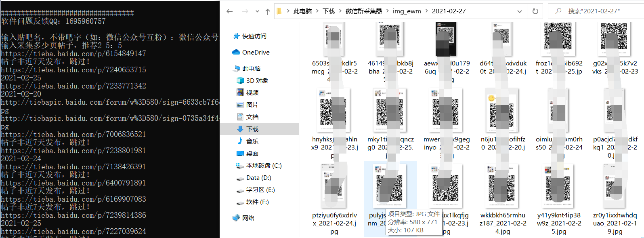644x238 pixels.
Task: Click the folder icon in the address bar
Action: (x=279, y=11)
